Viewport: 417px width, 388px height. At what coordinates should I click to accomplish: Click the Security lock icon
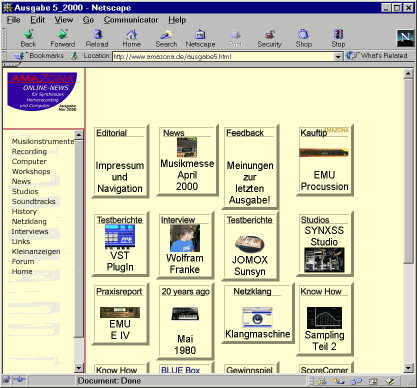point(270,34)
